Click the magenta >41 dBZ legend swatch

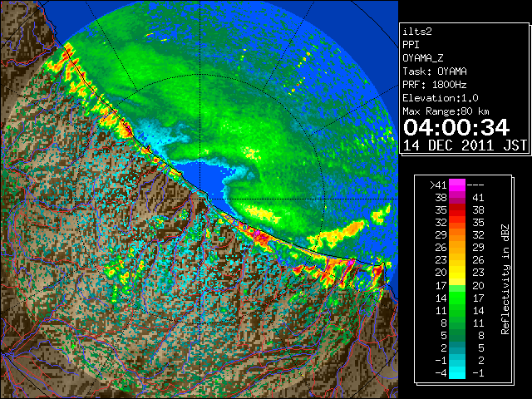[457, 185]
